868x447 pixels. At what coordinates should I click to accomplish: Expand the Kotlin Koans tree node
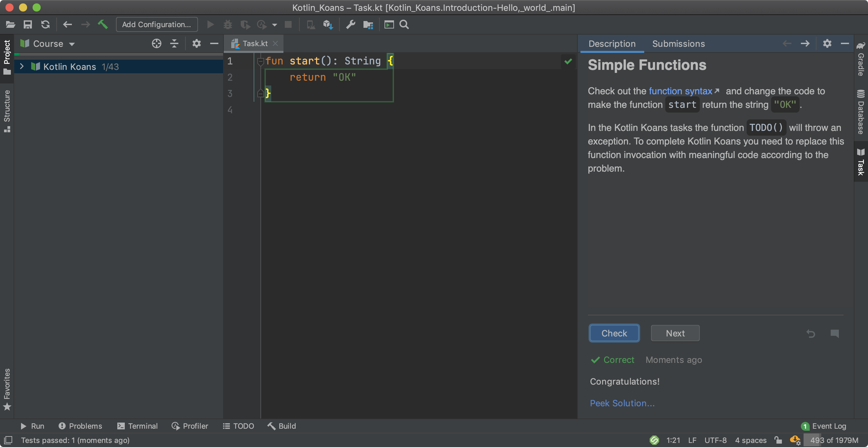[x=22, y=66]
